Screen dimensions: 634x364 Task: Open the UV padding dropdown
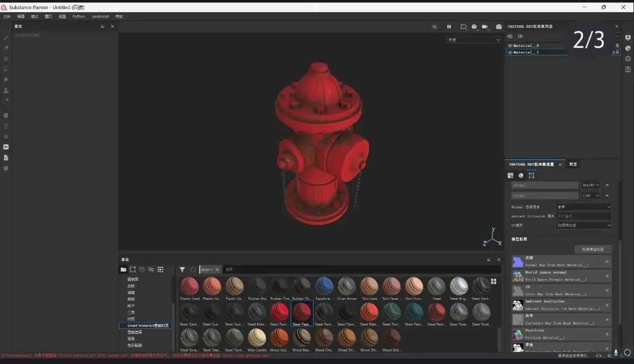[583, 225]
